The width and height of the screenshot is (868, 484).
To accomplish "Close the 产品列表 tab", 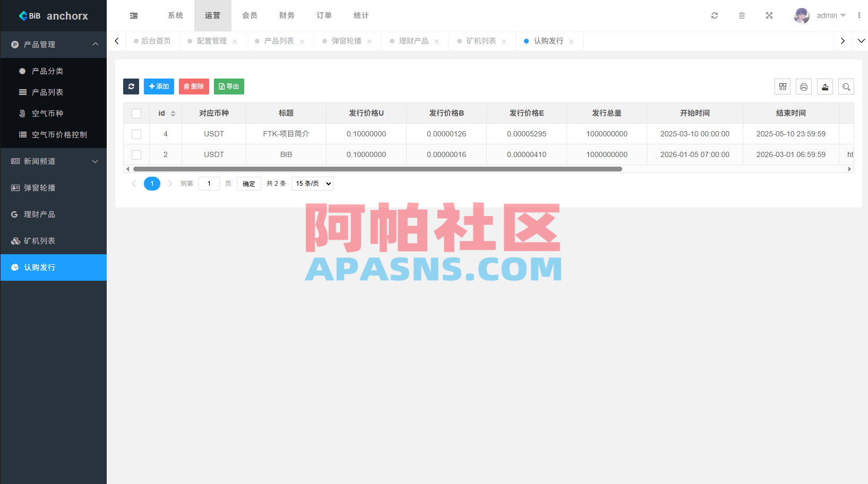I will [x=302, y=41].
